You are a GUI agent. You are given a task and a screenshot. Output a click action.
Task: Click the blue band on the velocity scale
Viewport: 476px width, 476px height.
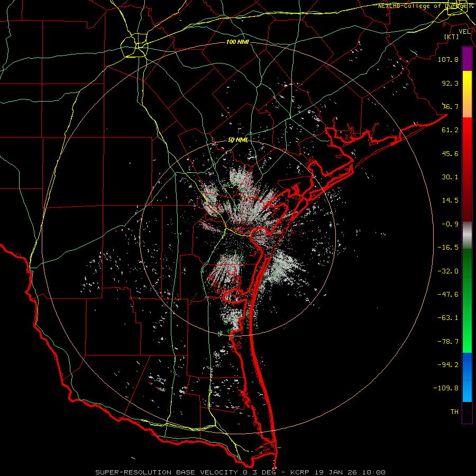click(467, 377)
